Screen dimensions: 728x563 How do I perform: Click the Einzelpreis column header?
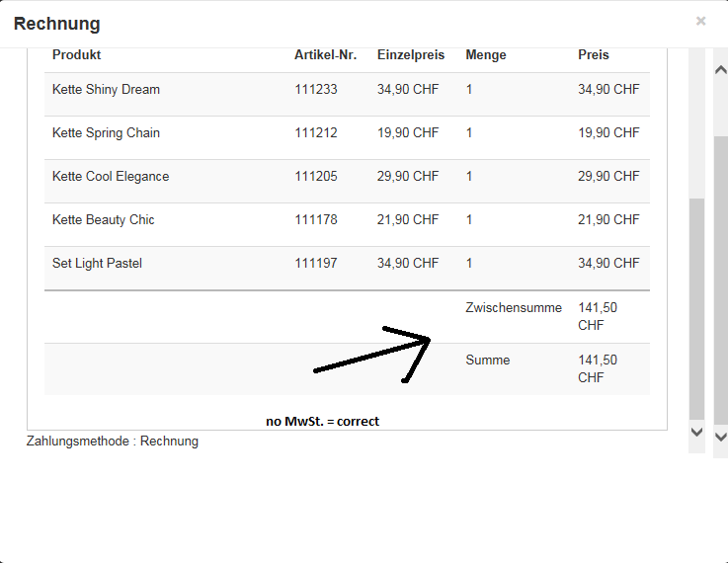411,55
